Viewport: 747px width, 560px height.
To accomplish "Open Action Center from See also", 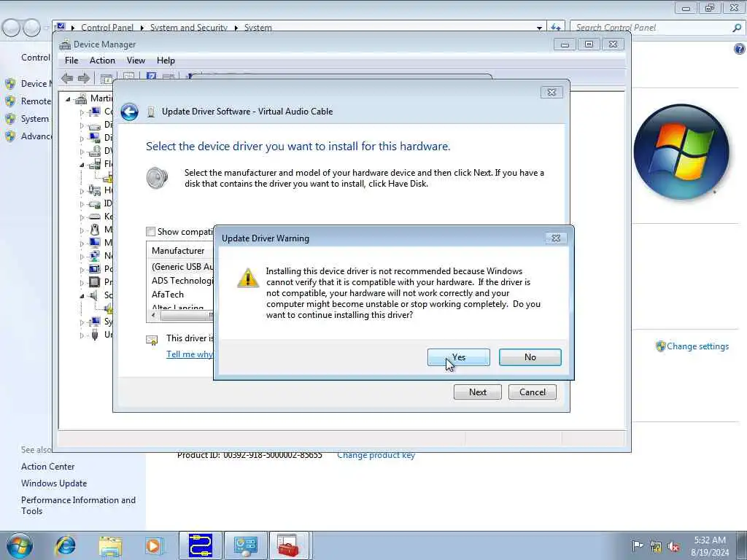I will coord(47,467).
